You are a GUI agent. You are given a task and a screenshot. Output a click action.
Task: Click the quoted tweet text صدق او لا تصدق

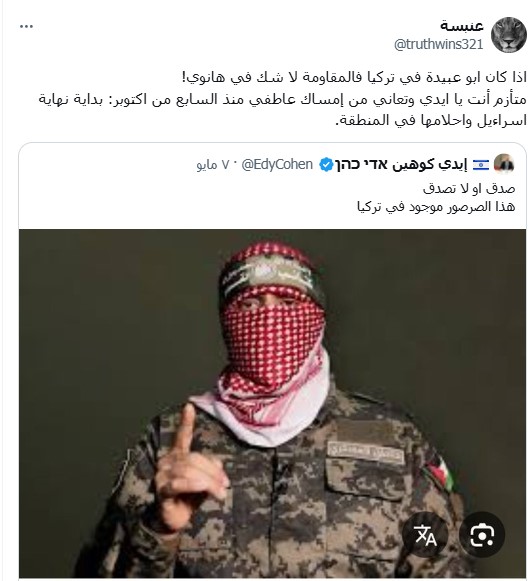tap(469, 189)
